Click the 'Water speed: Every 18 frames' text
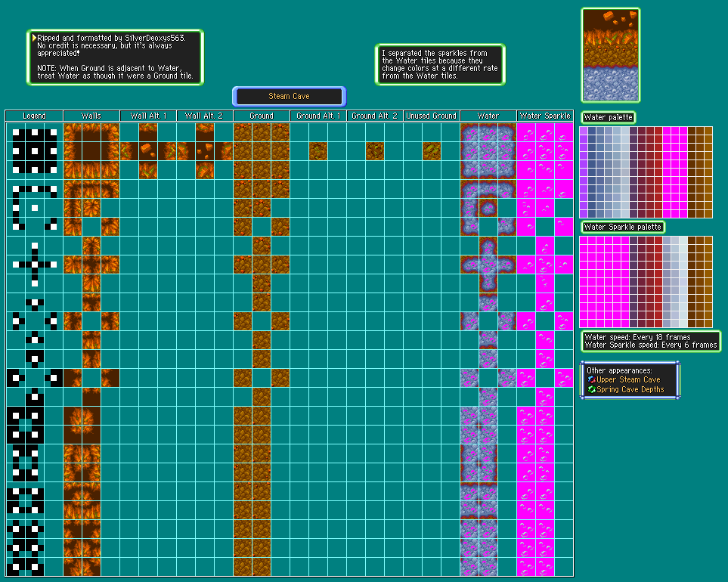The width and height of the screenshot is (728, 582). coord(637,337)
